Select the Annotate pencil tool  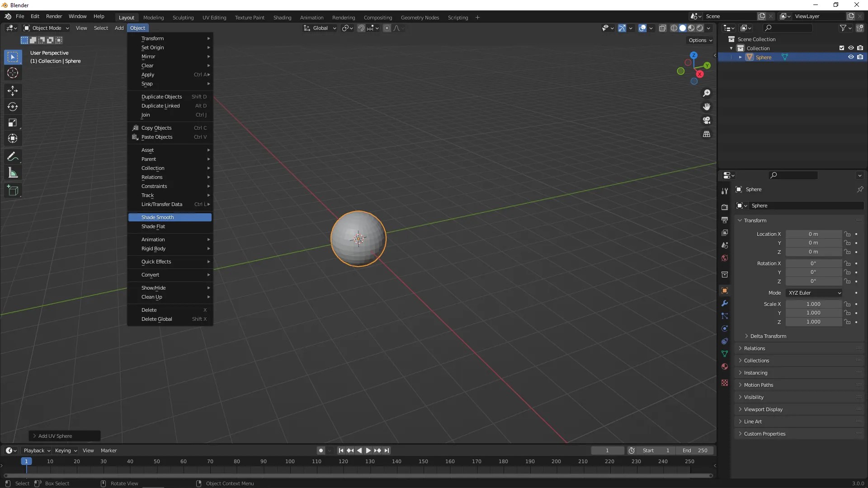click(x=13, y=157)
